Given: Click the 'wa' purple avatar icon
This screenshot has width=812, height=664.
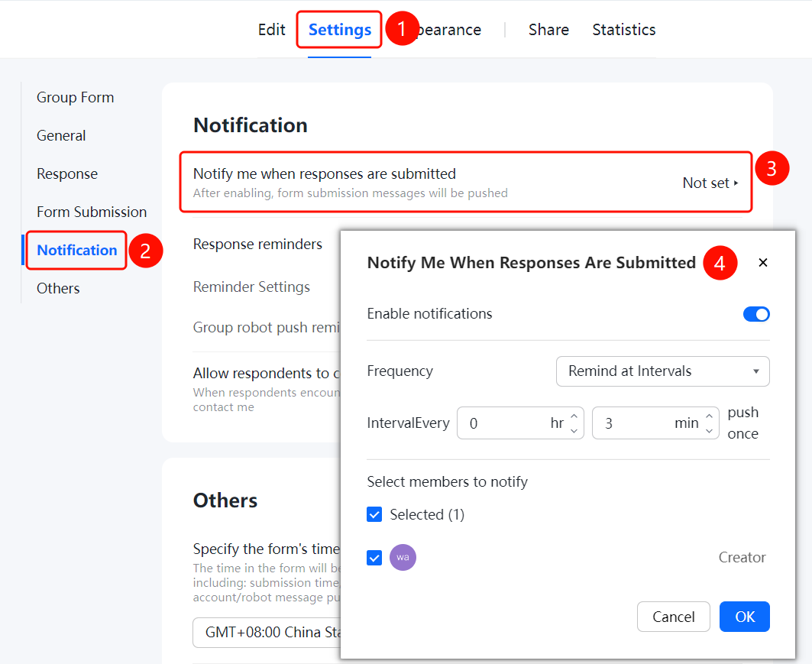Looking at the screenshot, I should tap(403, 557).
